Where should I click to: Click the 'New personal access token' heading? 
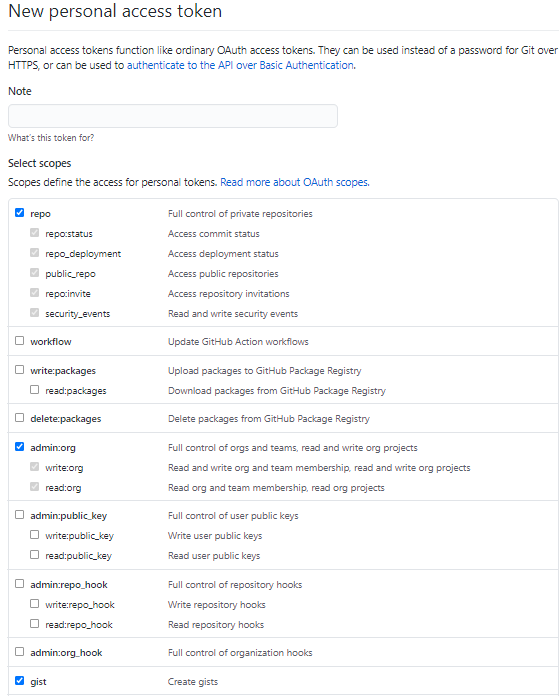tap(115, 11)
